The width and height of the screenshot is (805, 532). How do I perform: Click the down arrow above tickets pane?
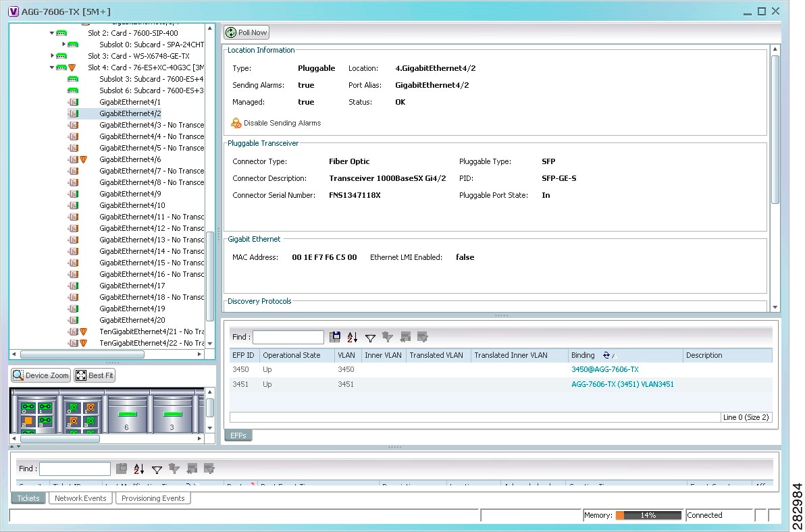point(18,447)
